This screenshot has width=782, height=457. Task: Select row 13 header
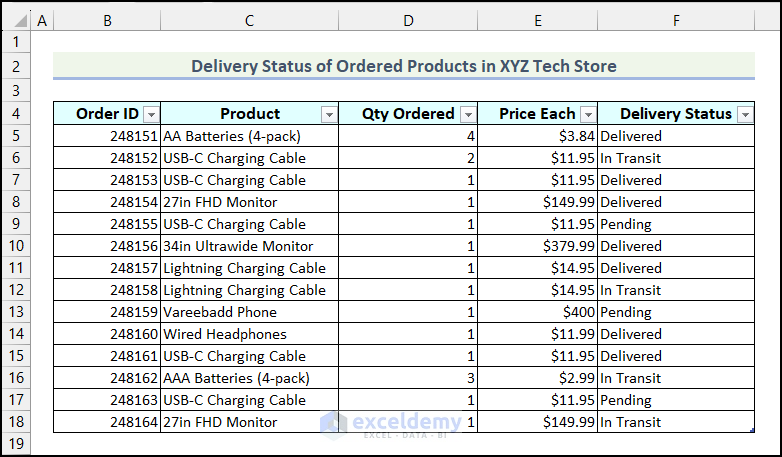point(16,312)
